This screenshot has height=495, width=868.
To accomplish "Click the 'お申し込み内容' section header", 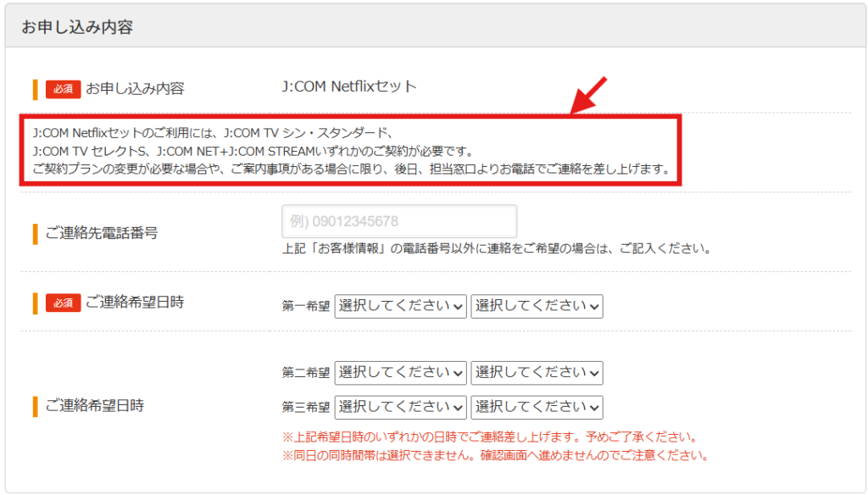I will (x=77, y=26).
